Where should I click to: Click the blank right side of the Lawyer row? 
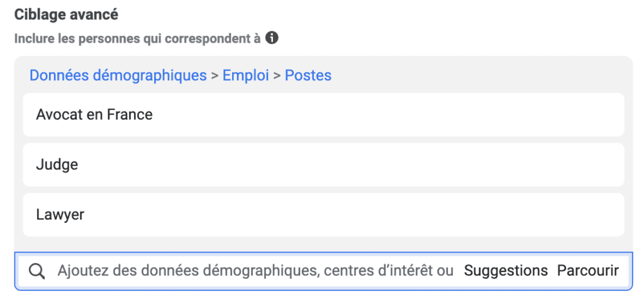pos(503,215)
